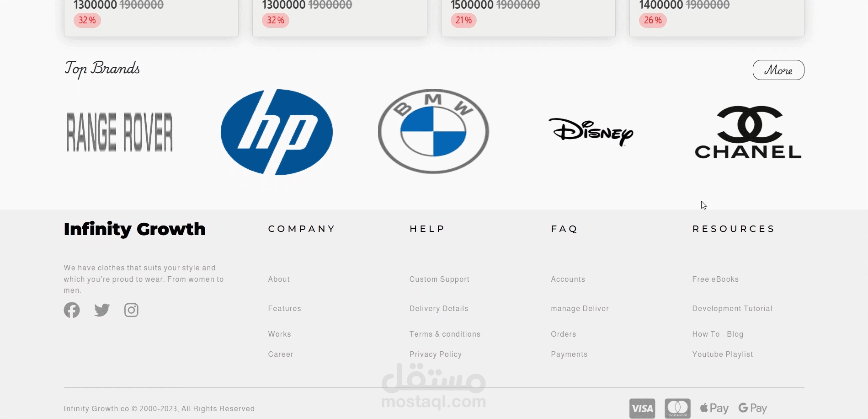Open the Range Rover brand logo
This screenshot has width=868, height=419.
pyautogui.click(x=120, y=132)
